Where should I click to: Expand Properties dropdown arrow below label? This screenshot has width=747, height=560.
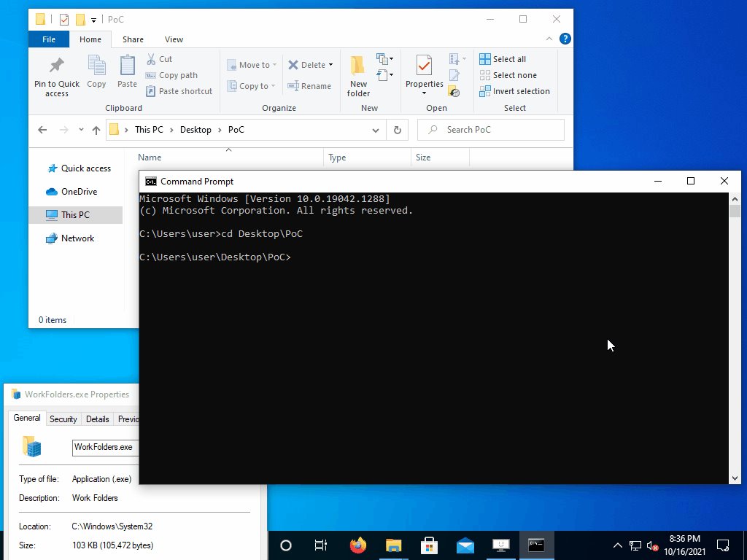(x=424, y=93)
